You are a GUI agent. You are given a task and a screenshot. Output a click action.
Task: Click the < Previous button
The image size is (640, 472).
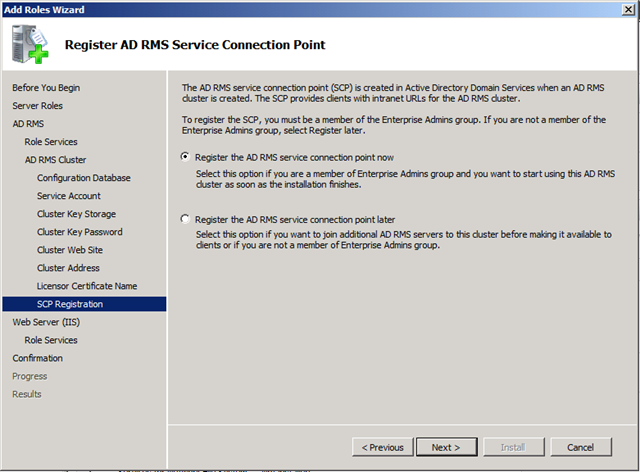[x=382, y=447]
